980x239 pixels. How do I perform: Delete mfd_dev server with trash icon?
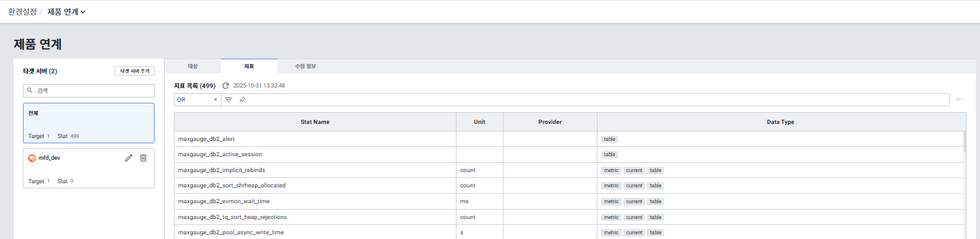click(143, 158)
